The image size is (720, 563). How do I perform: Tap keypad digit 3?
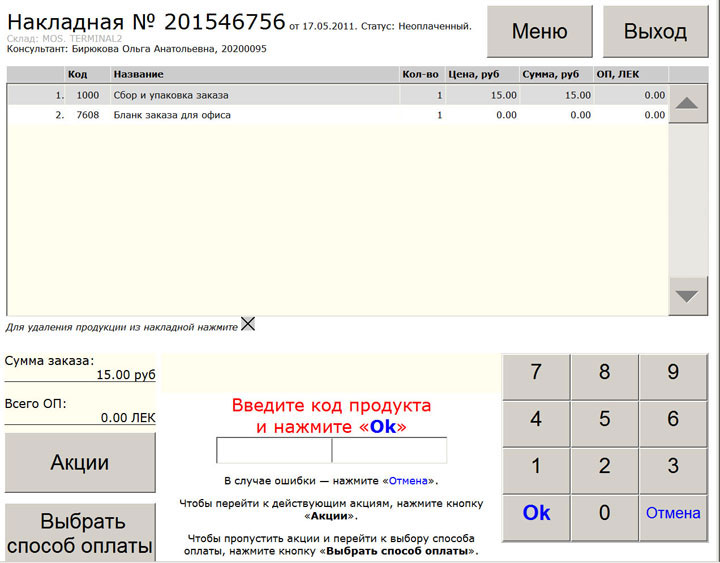pyautogui.click(x=673, y=471)
